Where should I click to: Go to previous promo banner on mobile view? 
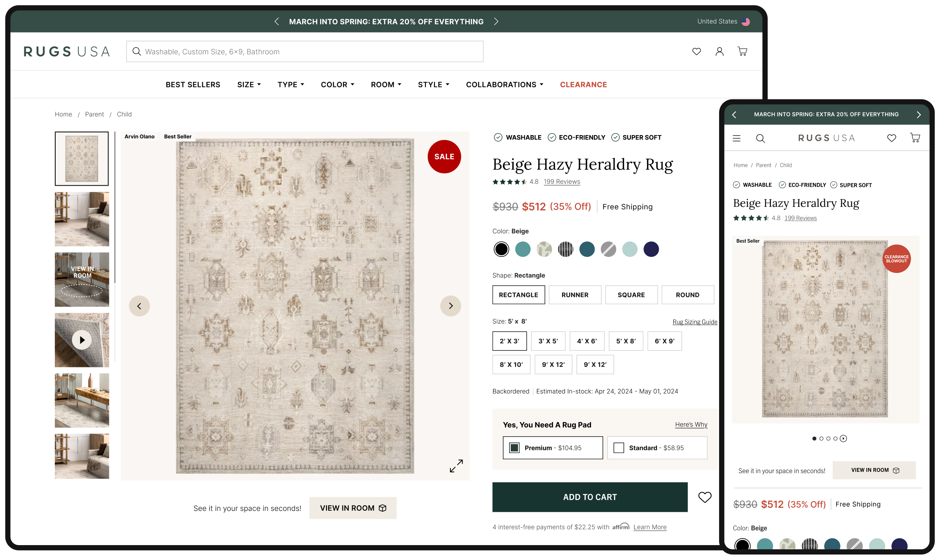(x=734, y=114)
